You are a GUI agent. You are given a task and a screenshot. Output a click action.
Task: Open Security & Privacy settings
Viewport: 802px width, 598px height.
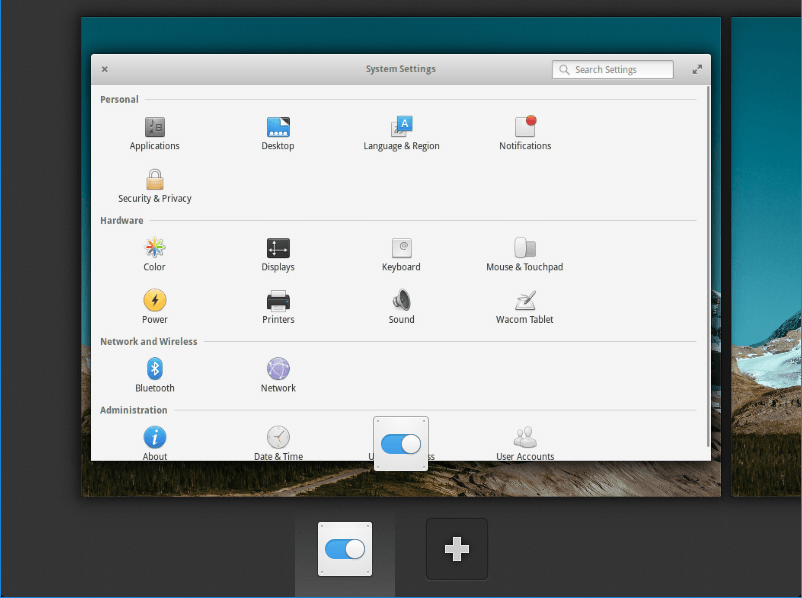pyautogui.click(x=154, y=186)
